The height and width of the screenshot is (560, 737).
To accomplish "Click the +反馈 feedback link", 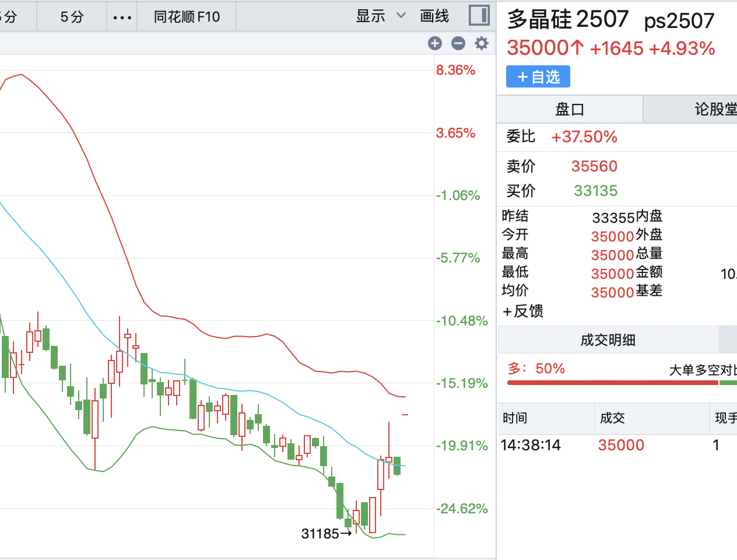I will pos(523,311).
